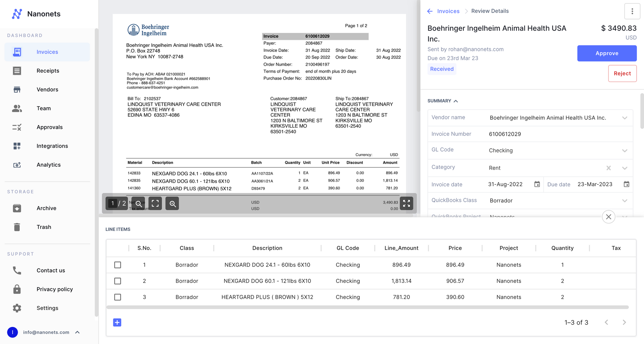Open the invoice date calendar picker
The height and width of the screenshot is (344, 644).
[537, 184]
